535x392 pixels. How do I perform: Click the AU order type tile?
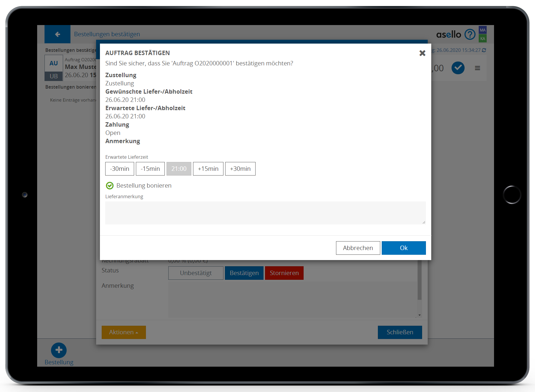[54, 63]
